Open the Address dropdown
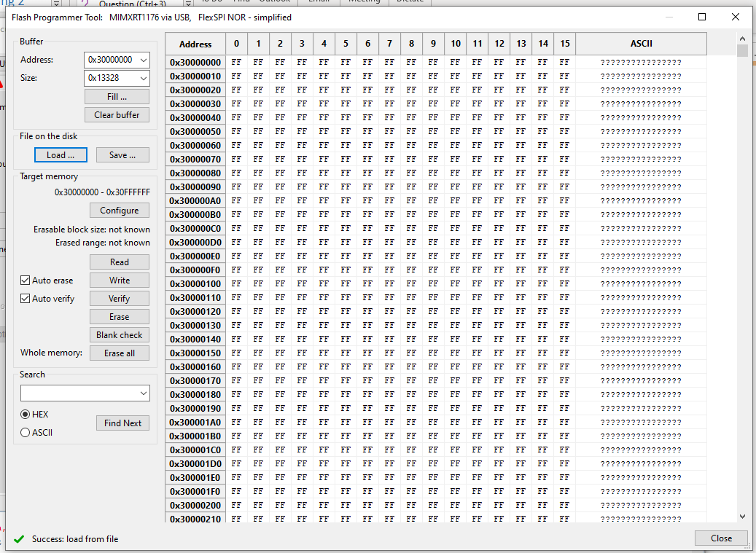Image resolution: width=756 pixels, height=553 pixels. click(x=143, y=59)
